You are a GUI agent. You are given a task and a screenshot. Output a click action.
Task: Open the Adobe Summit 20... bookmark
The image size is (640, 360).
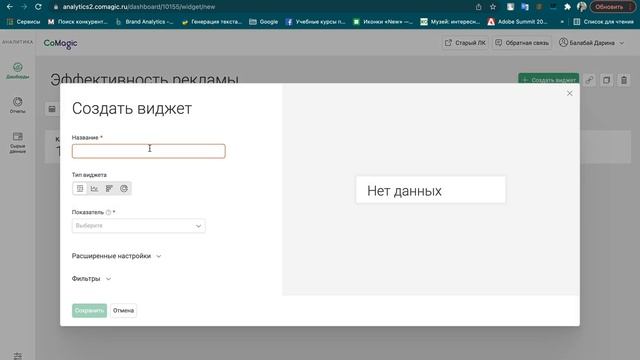(x=517, y=22)
